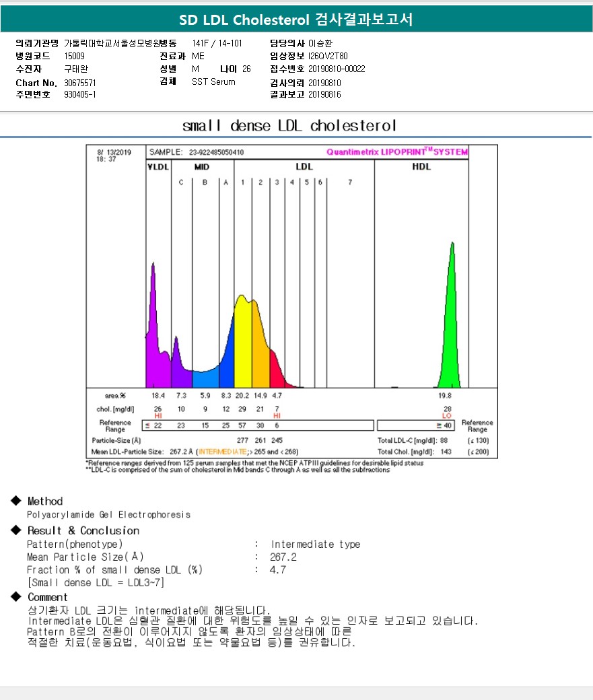
Task: Select the '(≤ 130)' reference limit
Action: (479, 441)
